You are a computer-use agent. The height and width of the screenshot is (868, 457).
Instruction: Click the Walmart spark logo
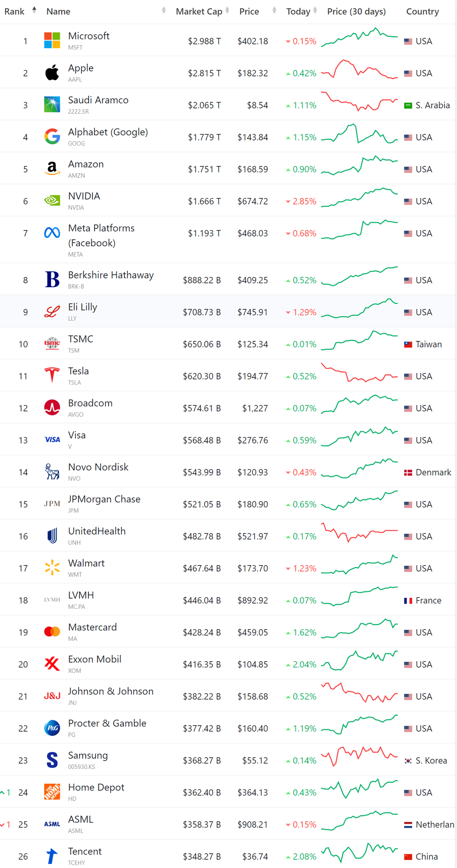(52, 567)
